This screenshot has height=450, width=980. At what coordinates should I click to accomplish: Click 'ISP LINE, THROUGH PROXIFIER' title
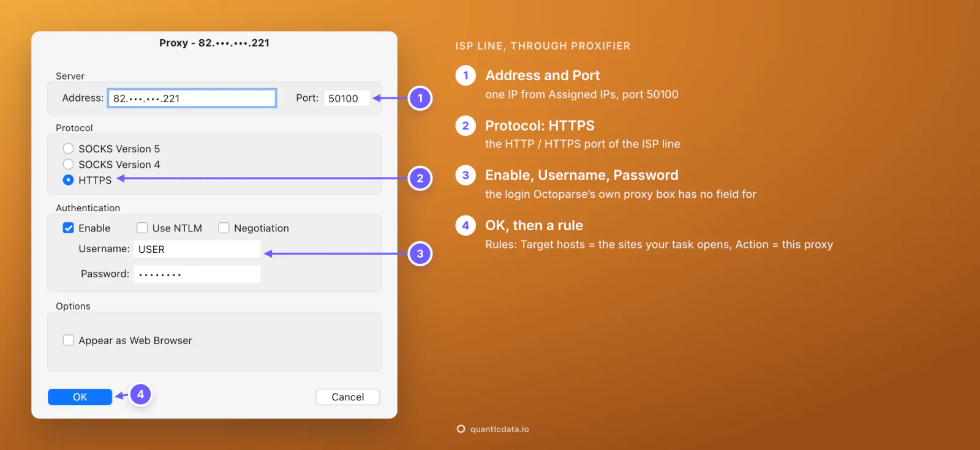click(543, 46)
